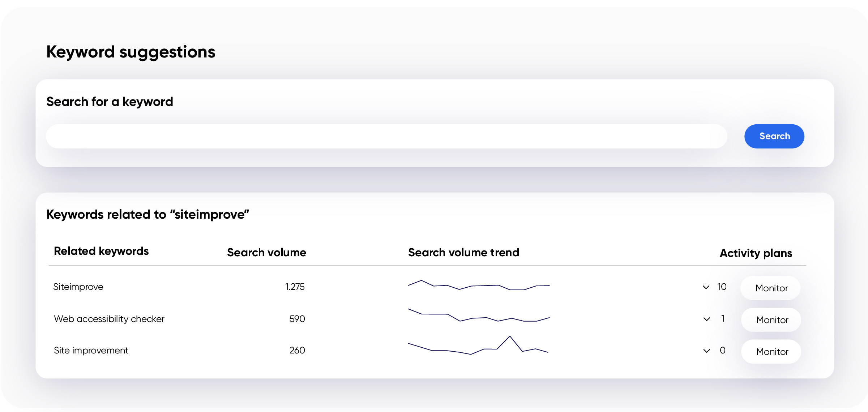This screenshot has width=868, height=412.
Task: Click the blue Search button
Action: (774, 136)
